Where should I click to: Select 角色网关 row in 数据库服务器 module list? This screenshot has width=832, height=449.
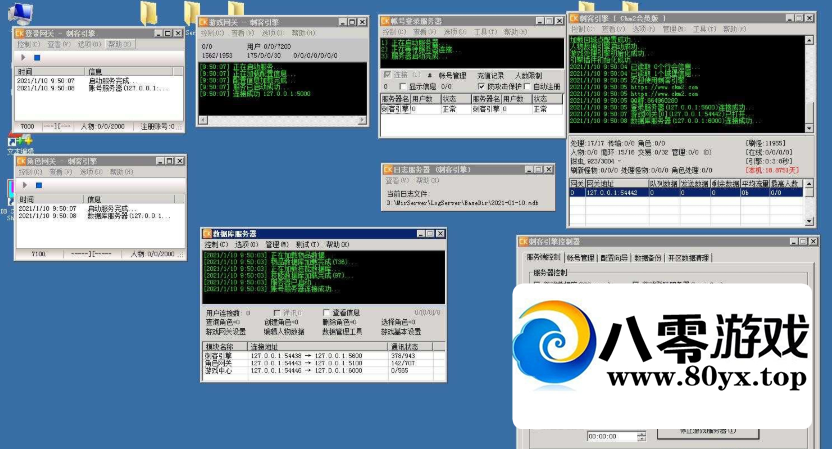(x=324, y=363)
